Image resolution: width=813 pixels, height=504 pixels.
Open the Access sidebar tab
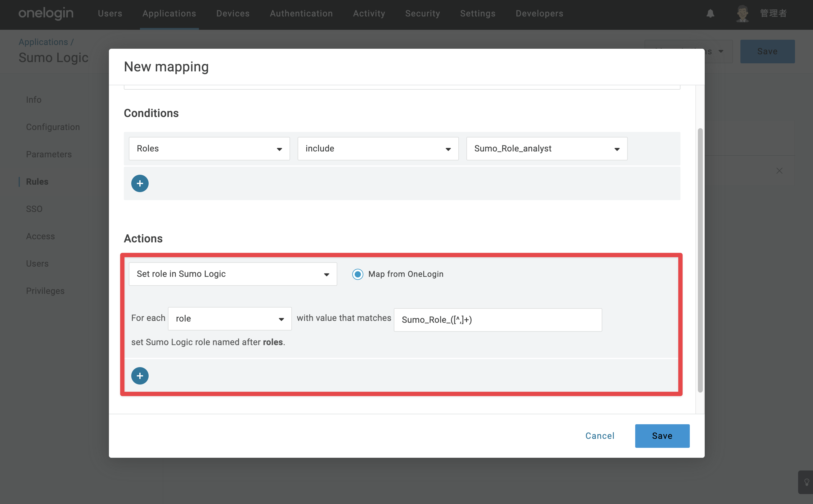40,236
